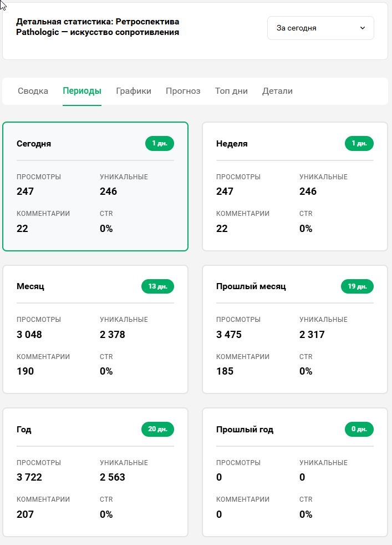Select the Неделя period card
The width and height of the screenshot is (392, 545).
294,186
